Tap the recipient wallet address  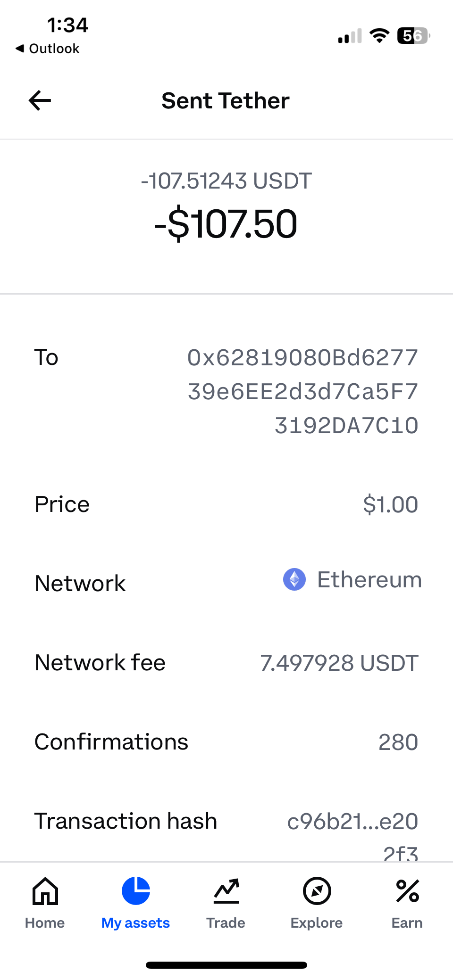(302, 391)
